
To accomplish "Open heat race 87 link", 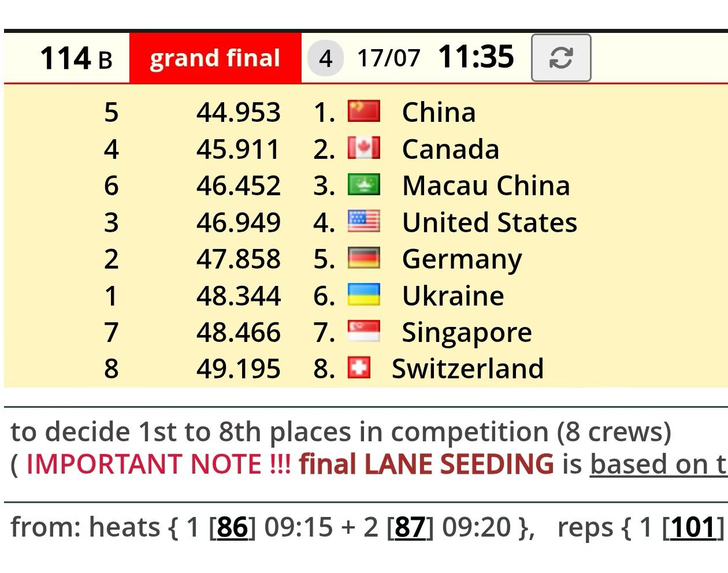I will click(410, 527).
